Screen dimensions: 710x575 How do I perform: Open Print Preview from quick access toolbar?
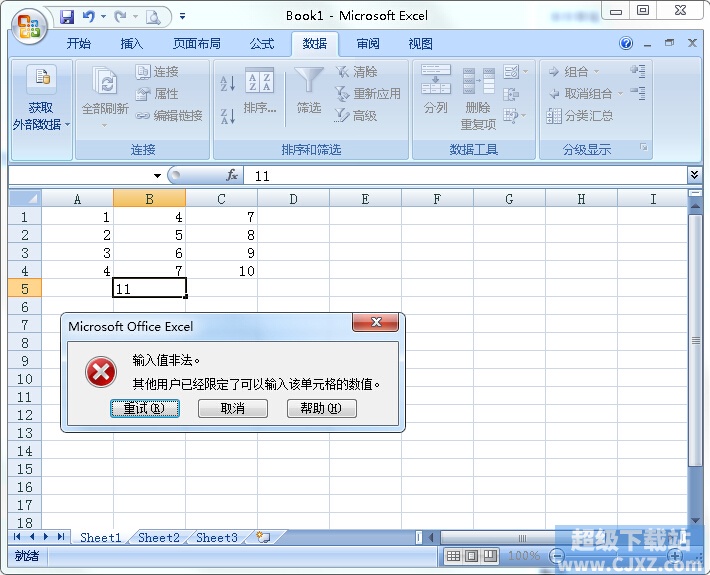click(x=153, y=17)
